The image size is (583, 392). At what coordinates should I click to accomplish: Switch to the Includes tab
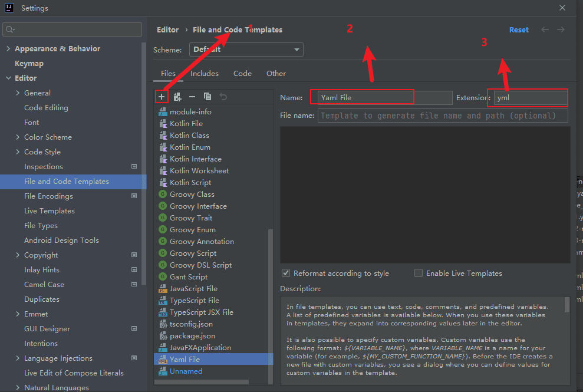click(x=205, y=74)
